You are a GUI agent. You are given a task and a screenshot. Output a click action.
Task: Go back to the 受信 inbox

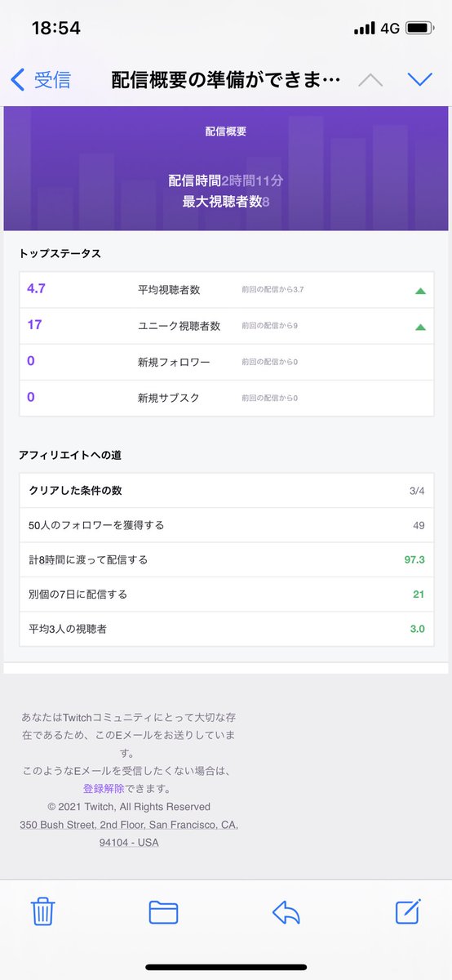(x=40, y=79)
